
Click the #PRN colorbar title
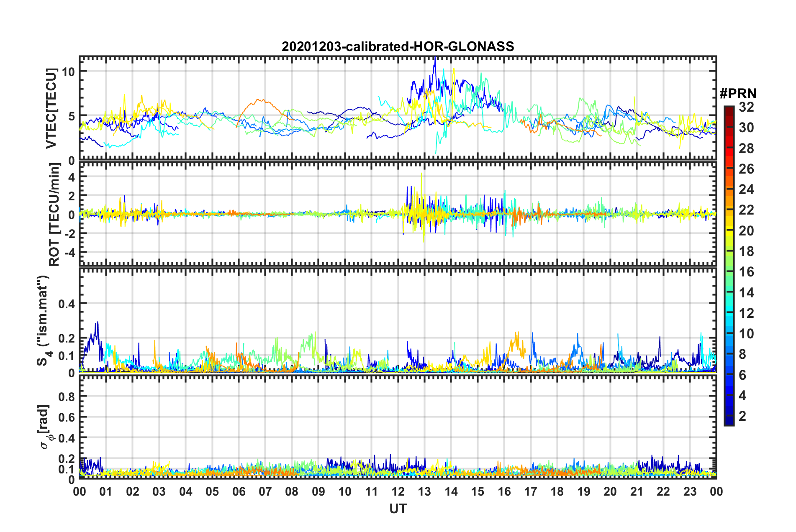point(738,93)
